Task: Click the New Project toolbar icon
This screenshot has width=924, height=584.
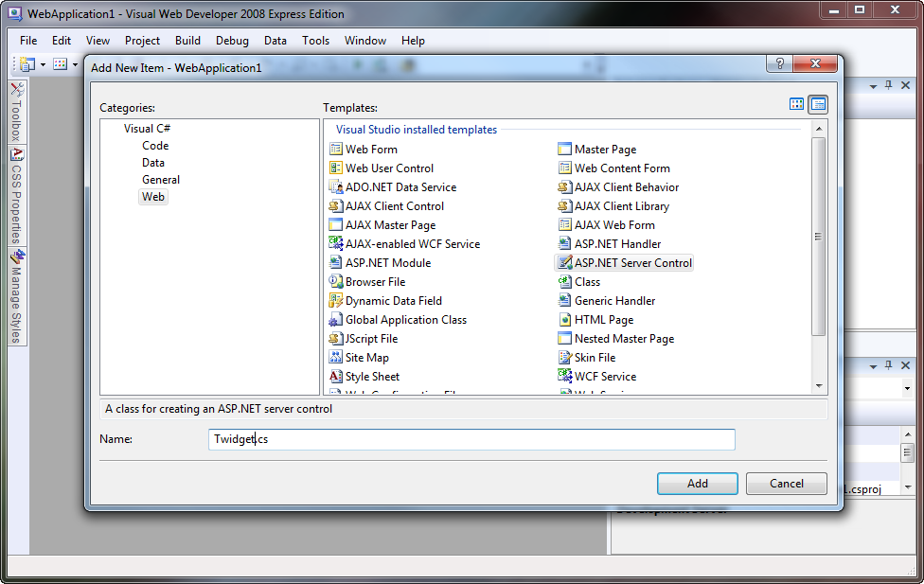Action: (27, 63)
